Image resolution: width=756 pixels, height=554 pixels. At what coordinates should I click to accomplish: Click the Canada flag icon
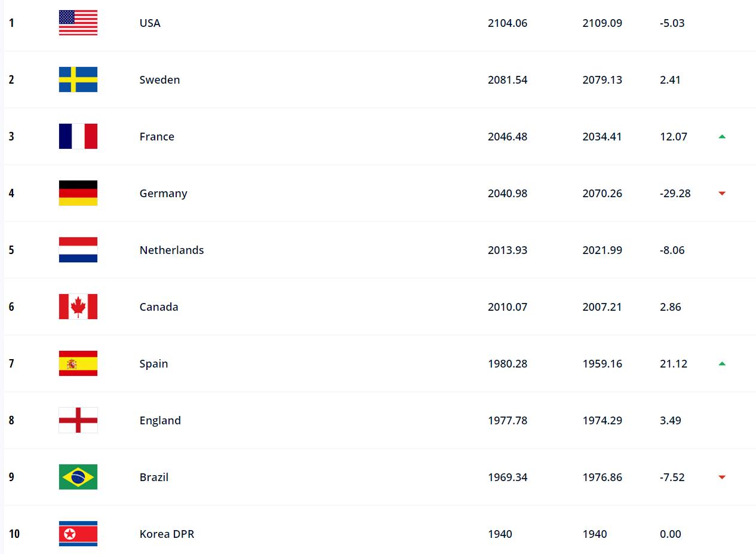tap(78, 307)
